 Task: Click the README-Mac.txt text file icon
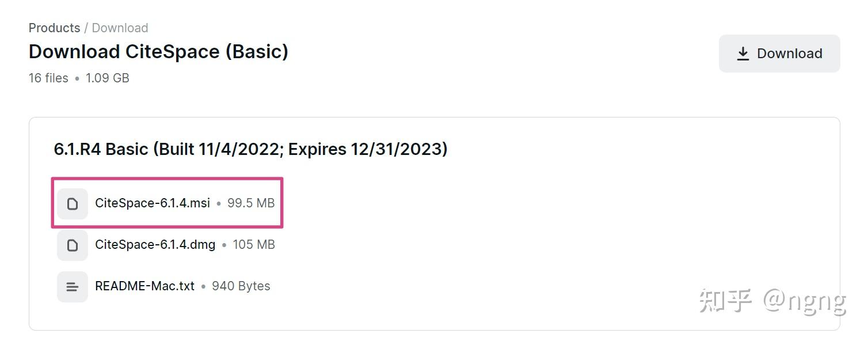click(x=73, y=286)
